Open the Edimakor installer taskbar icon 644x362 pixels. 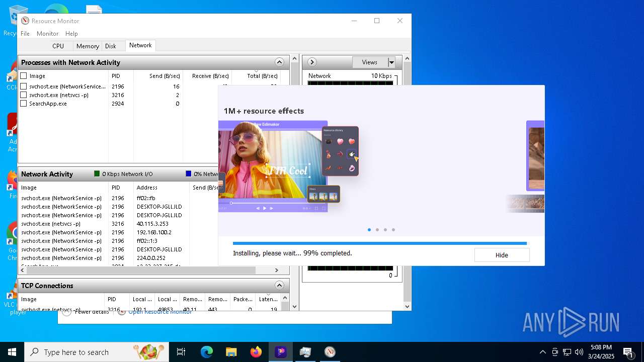281,352
